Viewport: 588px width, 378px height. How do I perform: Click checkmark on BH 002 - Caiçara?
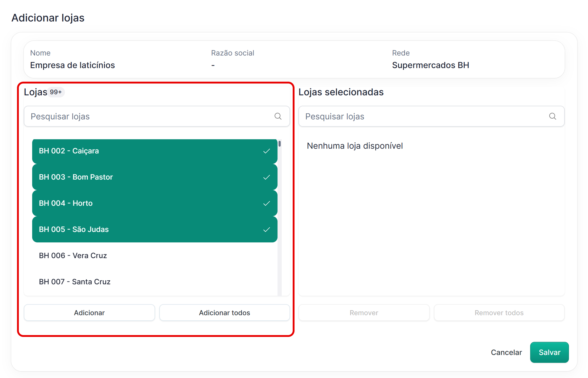click(x=267, y=151)
